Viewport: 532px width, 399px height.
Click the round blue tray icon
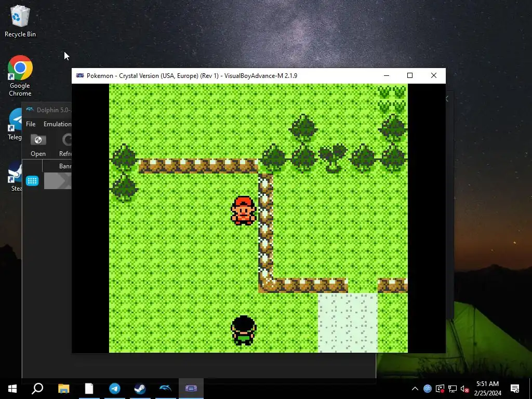(x=427, y=389)
